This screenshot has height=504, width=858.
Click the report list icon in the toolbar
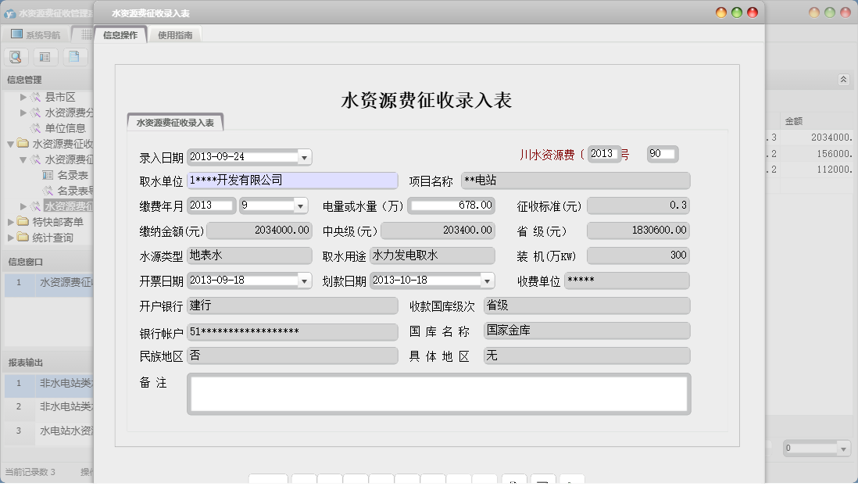point(45,56)
